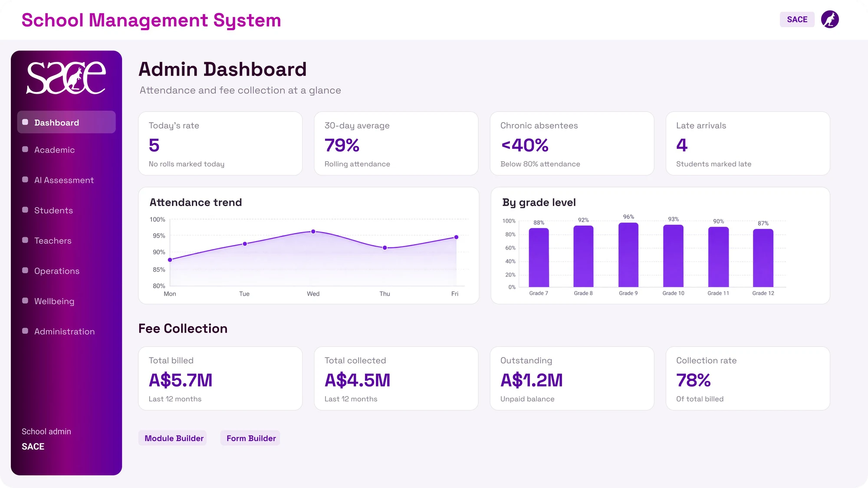Click Tuesday's point on attendance trend
This screenshot has height=488, width=868.
(x=245, y=244)
